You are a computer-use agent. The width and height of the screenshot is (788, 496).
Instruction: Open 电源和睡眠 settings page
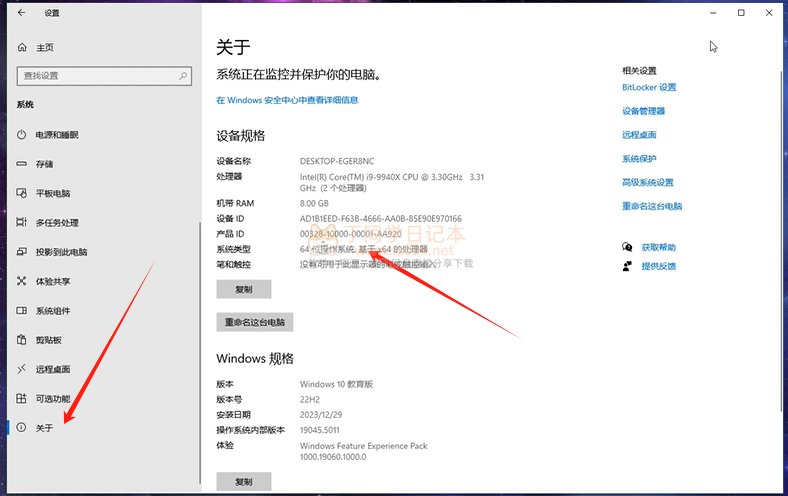click(x=57, y=135)
